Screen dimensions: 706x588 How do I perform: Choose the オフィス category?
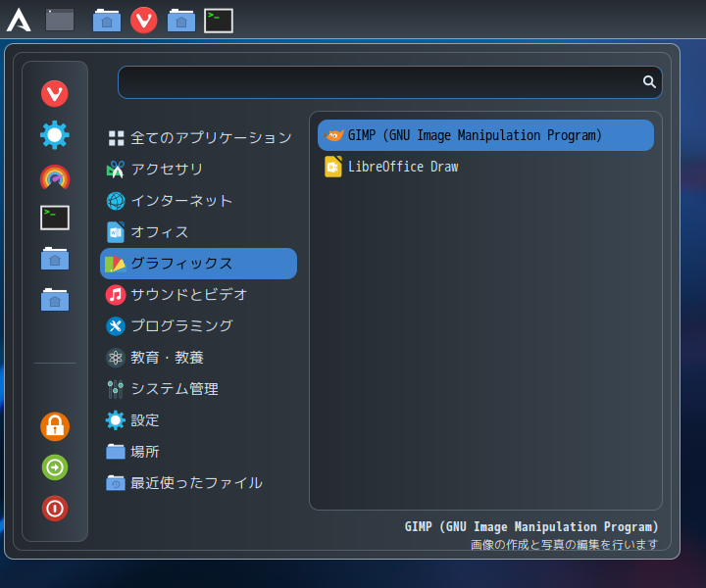[198, 232]
